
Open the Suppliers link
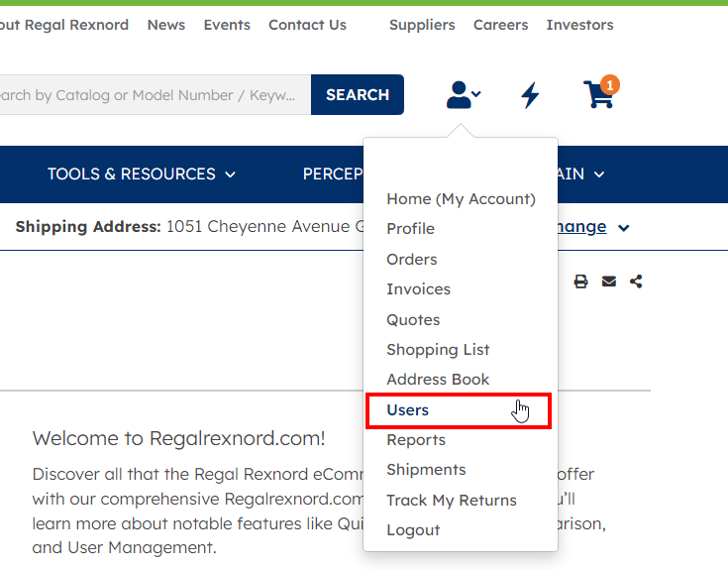(x=422, y=25)
